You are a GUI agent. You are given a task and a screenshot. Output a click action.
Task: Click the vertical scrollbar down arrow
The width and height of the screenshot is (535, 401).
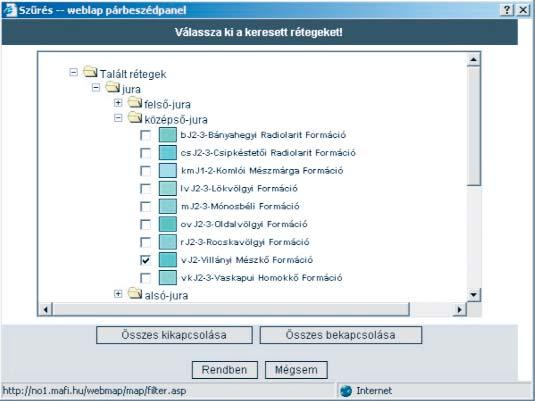[474, 295]
